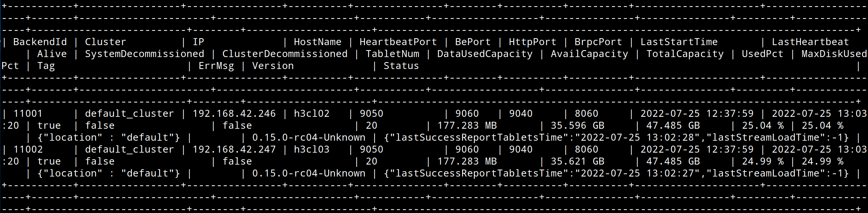Viewport: 868px width, 213px height.
Task: Select the backend ID 11002
Action: click(28, 149)
